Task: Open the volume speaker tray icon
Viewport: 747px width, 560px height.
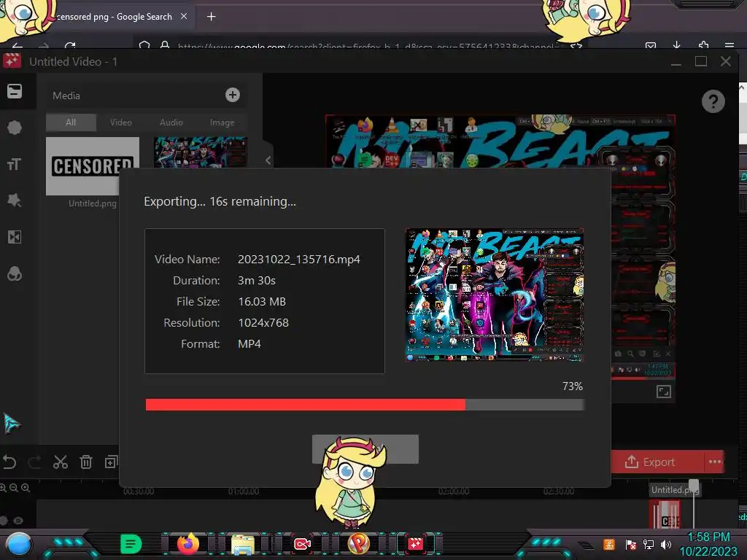Action: pos(666,544)
